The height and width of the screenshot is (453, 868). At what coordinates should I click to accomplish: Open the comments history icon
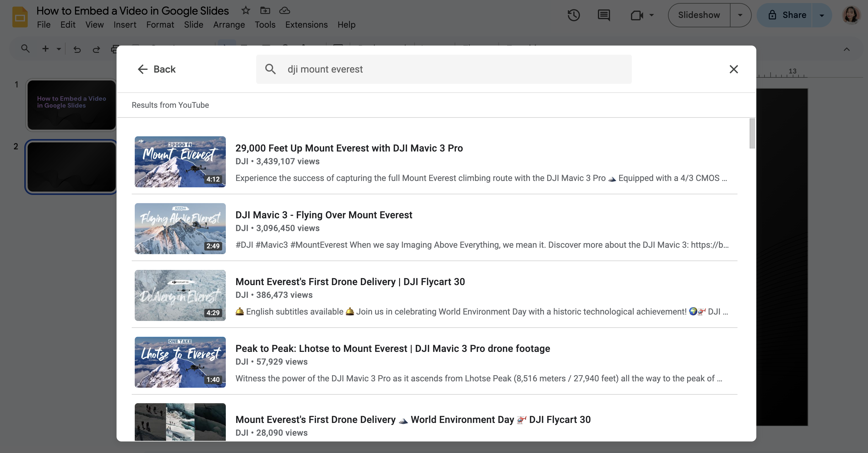pos(603,15)
